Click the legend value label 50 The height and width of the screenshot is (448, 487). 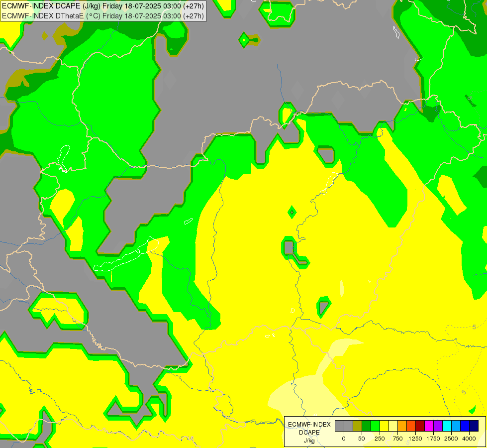click(x=362, y=439)
